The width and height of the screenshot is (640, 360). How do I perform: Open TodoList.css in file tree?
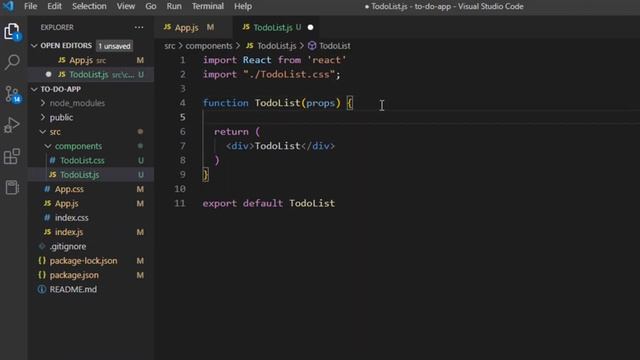[91, 160]
